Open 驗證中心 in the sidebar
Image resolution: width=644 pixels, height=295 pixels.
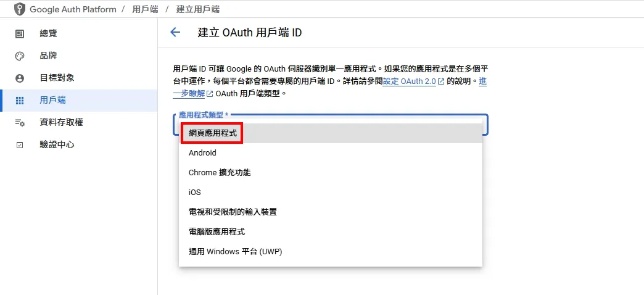[x=79, y=144]
